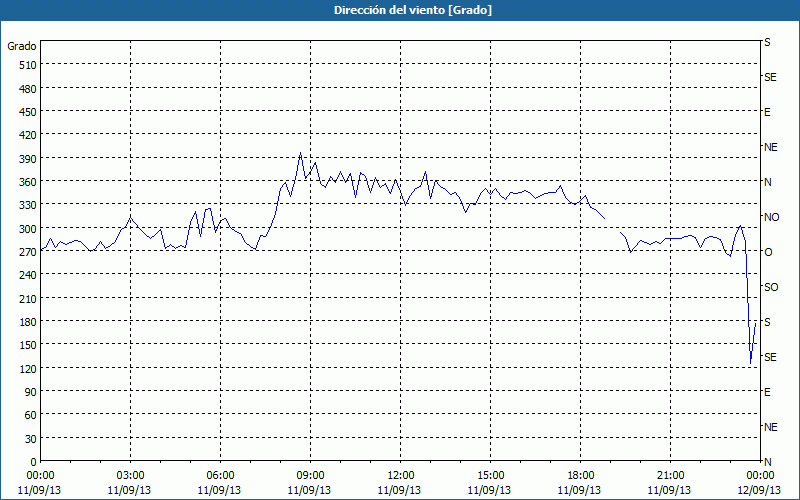This screenshot has width=800, height=500.
Task: Select the 'N' compass label level with 0
Action: point(767,462)
